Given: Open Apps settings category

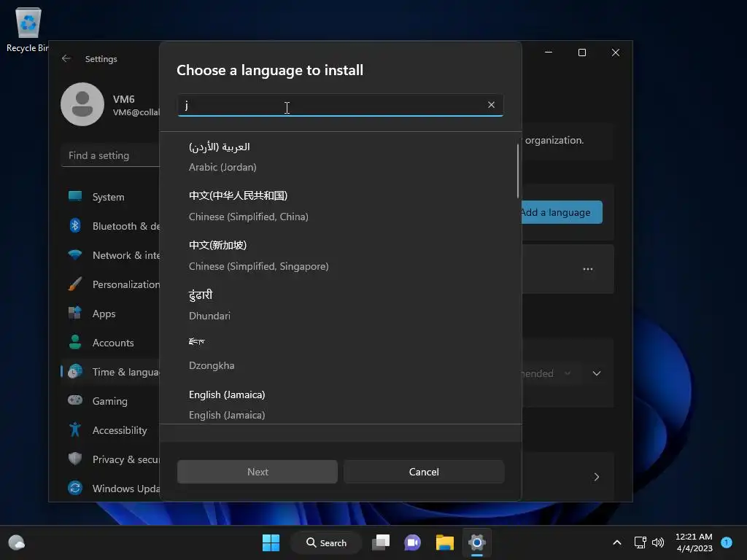Looking at the screenshot, I should [x=111, y=314].
